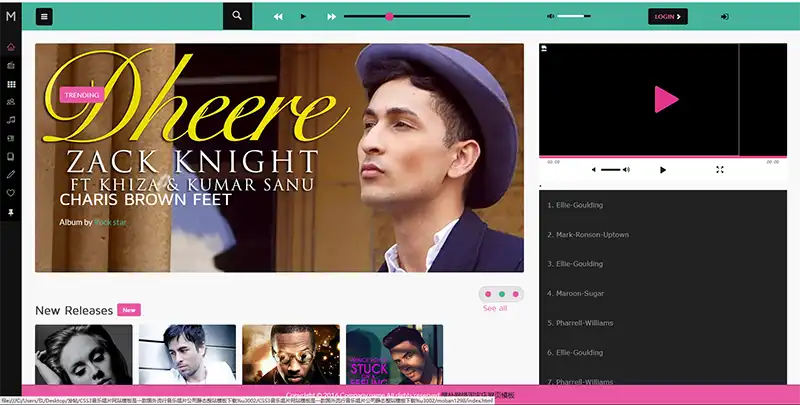Screen dimensions: 800x405
Task: Open the list icon below music note
Action: pyautogui.click(x=11, y=138)
